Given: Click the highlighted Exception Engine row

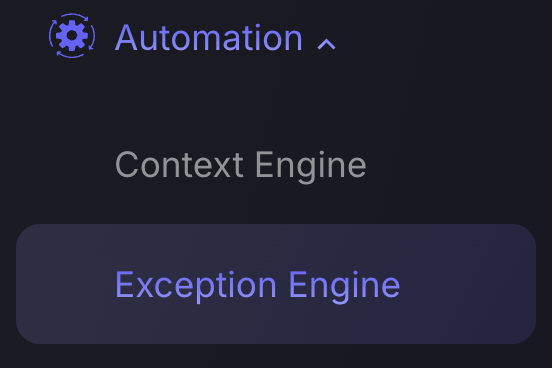Looking at the screenshot, I should click(276, 284).
